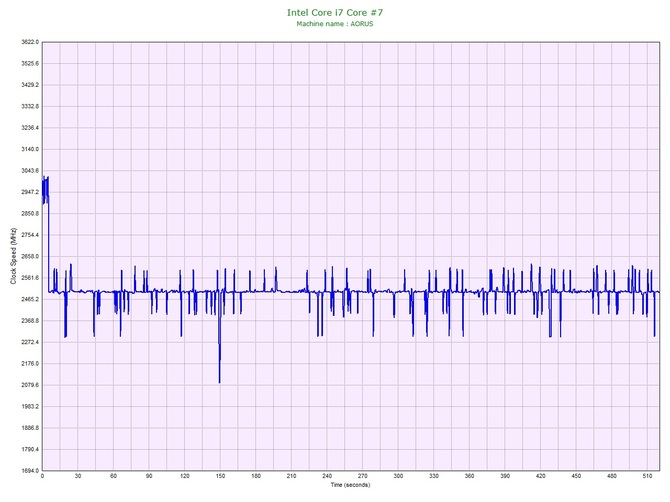Click the 1886.8 y-axis value
This screenshot has height=502, width=670.
pos(30,428)
